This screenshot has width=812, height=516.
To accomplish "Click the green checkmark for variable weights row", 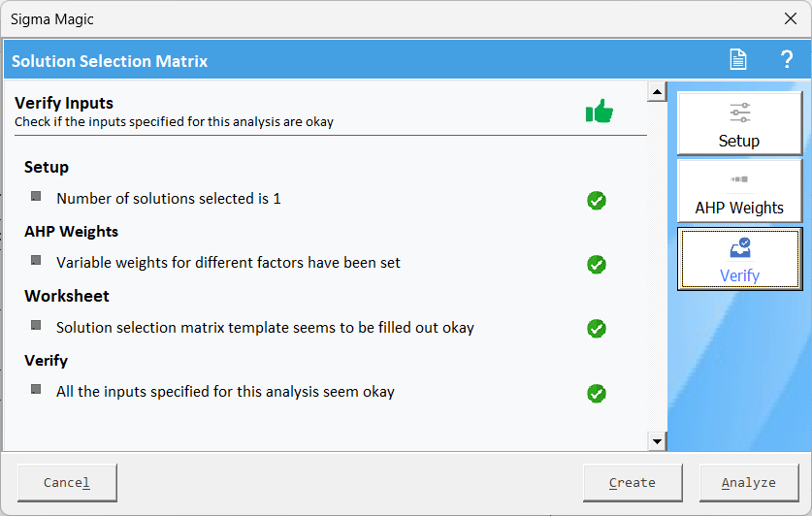I will tap(597, 265).
